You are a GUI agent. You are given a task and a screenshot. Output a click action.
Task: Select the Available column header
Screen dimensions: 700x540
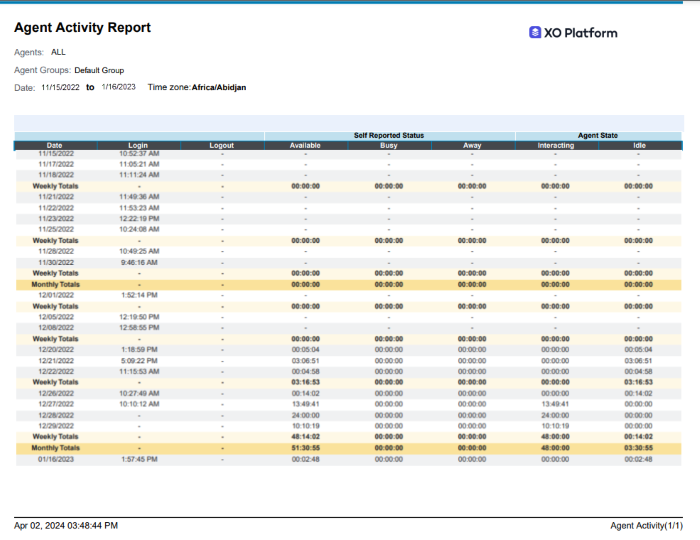point(305,146)
